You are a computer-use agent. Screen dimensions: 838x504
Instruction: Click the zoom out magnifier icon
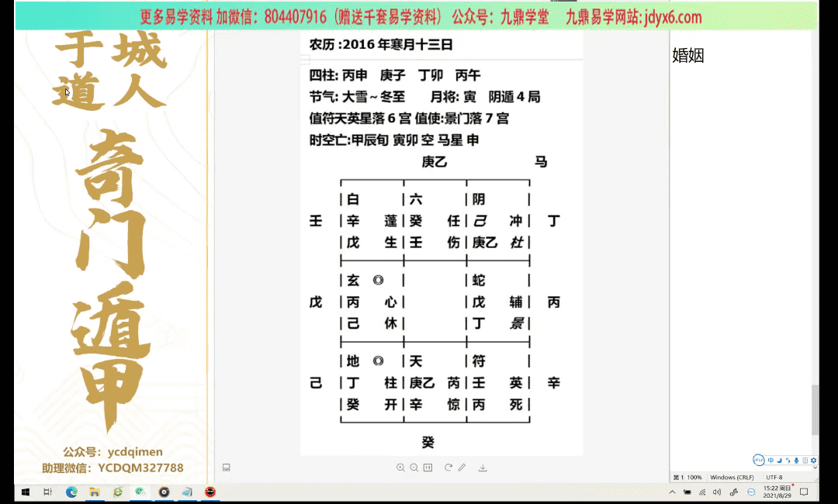414,468
